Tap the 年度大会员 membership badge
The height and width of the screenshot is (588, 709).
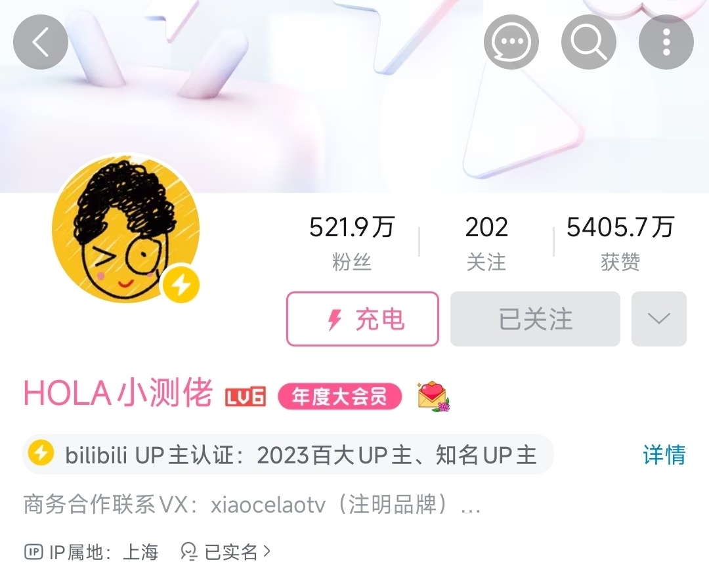pos(339,397)
